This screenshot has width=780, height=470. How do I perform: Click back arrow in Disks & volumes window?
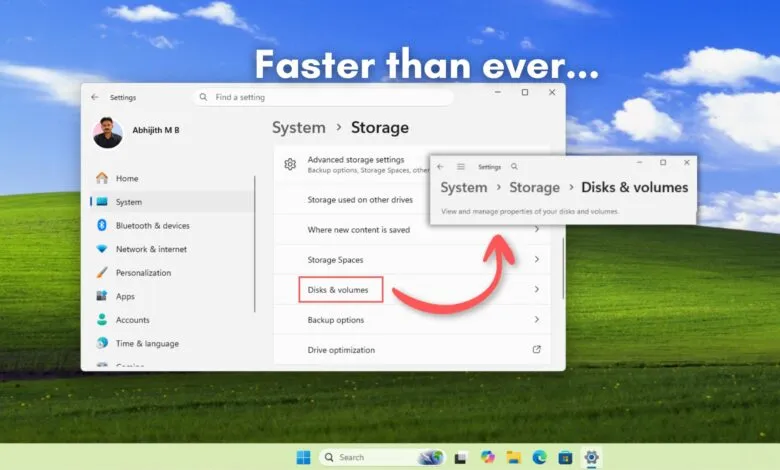(x=440, y=167)
